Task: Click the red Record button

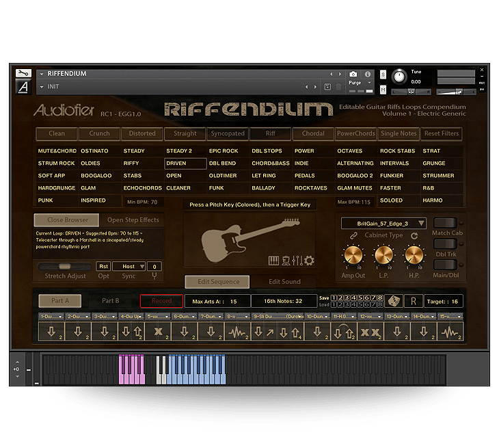Action: (x=162, y=301)
